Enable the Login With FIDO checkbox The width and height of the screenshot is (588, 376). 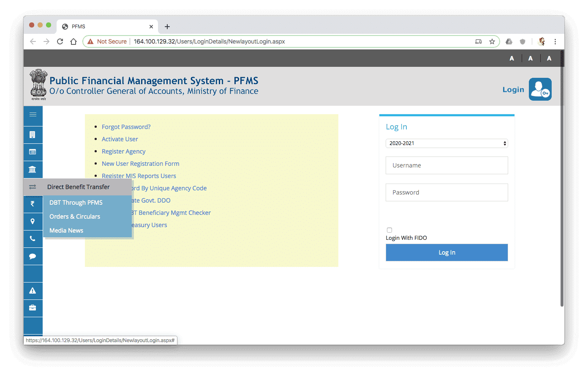(x=389, y=230)
